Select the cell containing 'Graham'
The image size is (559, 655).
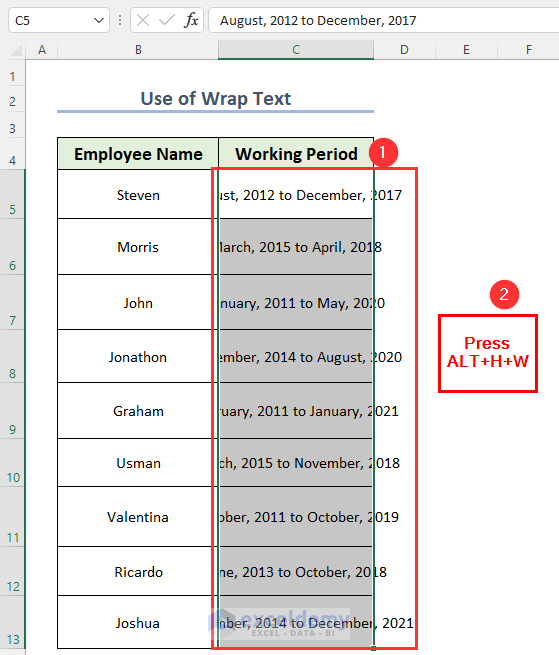click(138, 411)
